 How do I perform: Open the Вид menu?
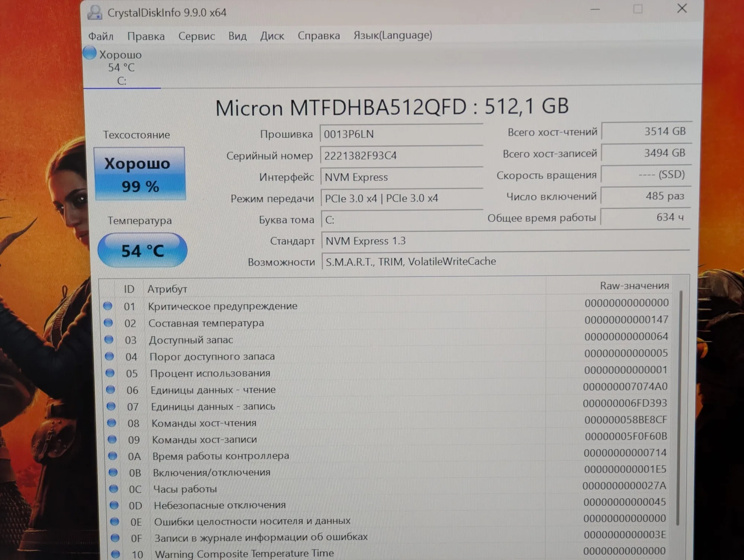(237, 36)
